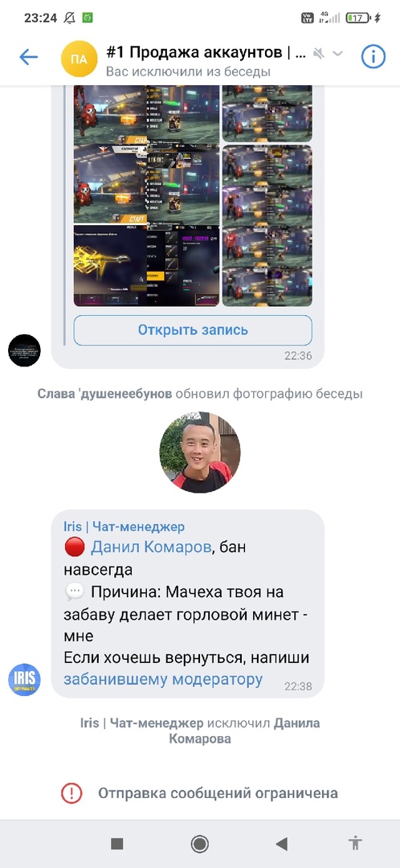The image size is (400, 868).
Task: Tap Открыть запись button
Action: [x=193, y=330]
